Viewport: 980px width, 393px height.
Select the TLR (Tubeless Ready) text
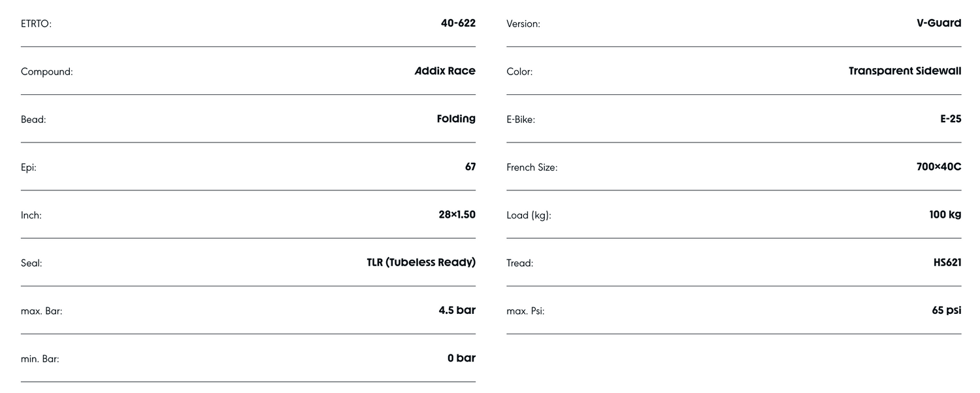pos(421,262)
